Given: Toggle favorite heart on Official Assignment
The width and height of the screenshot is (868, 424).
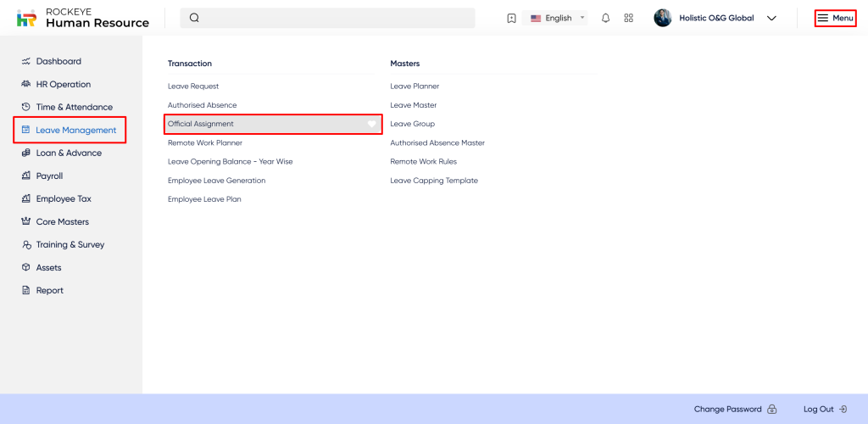Looking at the screenshot, I should pos(371,124).
